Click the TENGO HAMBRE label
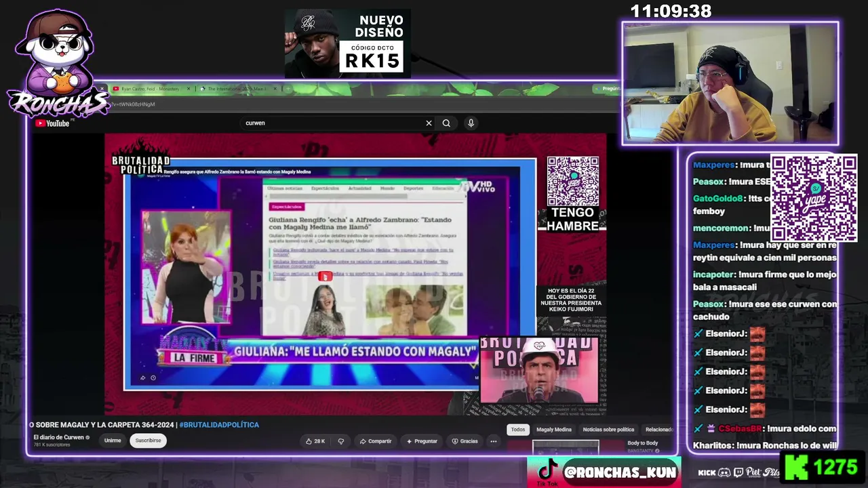 click(x=572, y=219)
